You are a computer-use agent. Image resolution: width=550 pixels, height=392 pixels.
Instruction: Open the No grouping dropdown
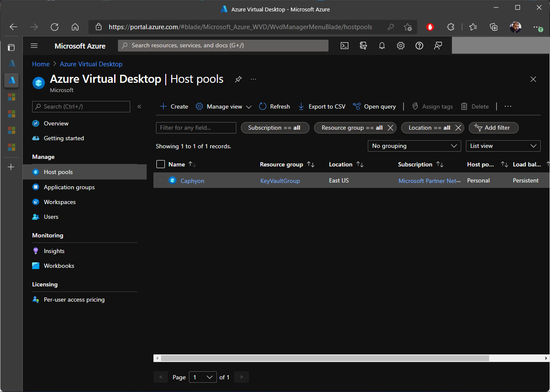(414, 146)
